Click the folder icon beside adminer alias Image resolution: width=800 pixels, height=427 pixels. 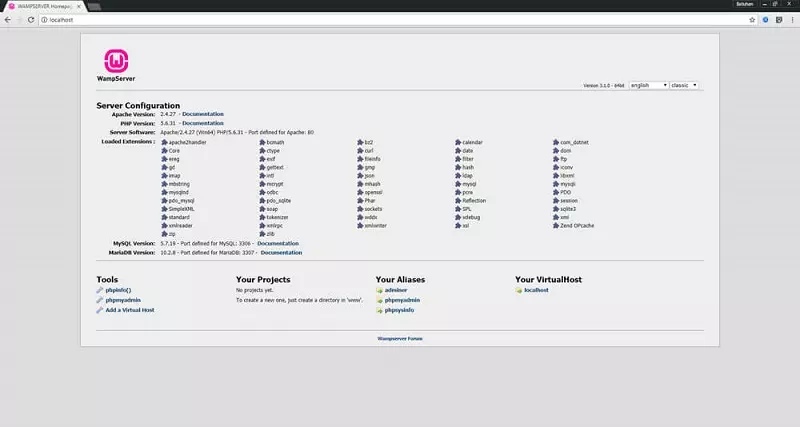tap(380, 289)
